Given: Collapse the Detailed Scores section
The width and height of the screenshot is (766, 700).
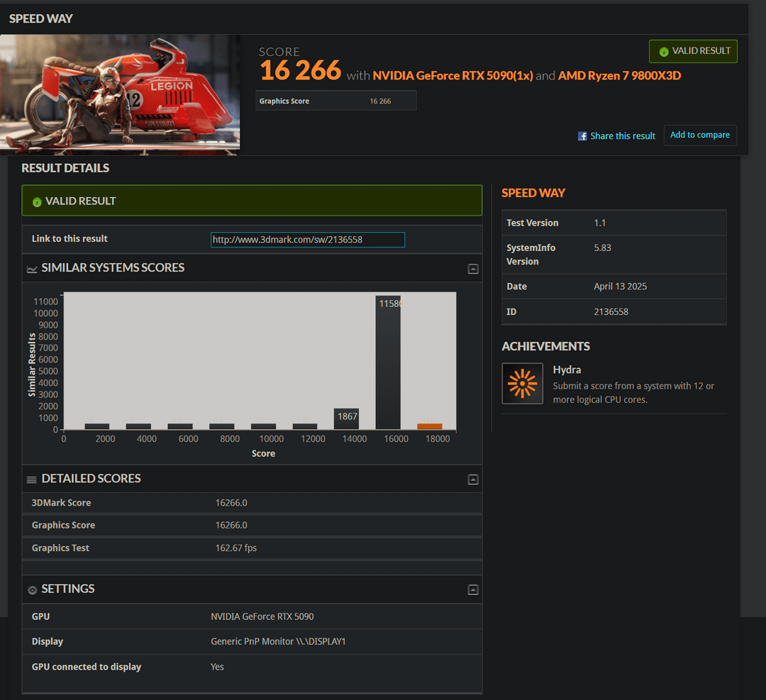Looking at the screenshot, I should point(473,479).
